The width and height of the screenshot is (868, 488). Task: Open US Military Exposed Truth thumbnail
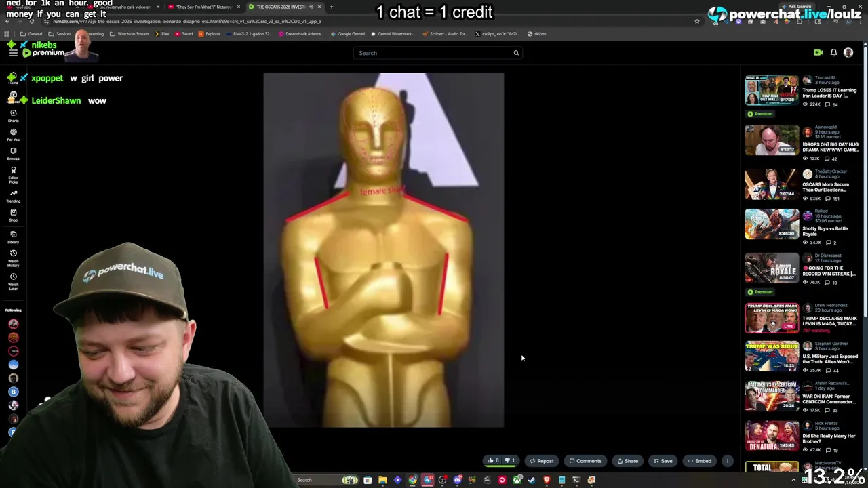coord(772,358)
